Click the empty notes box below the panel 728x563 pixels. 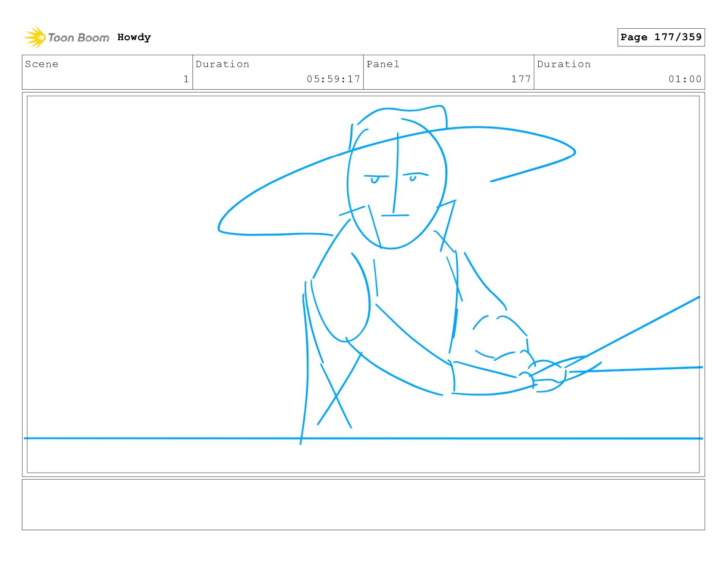(363, 504)
